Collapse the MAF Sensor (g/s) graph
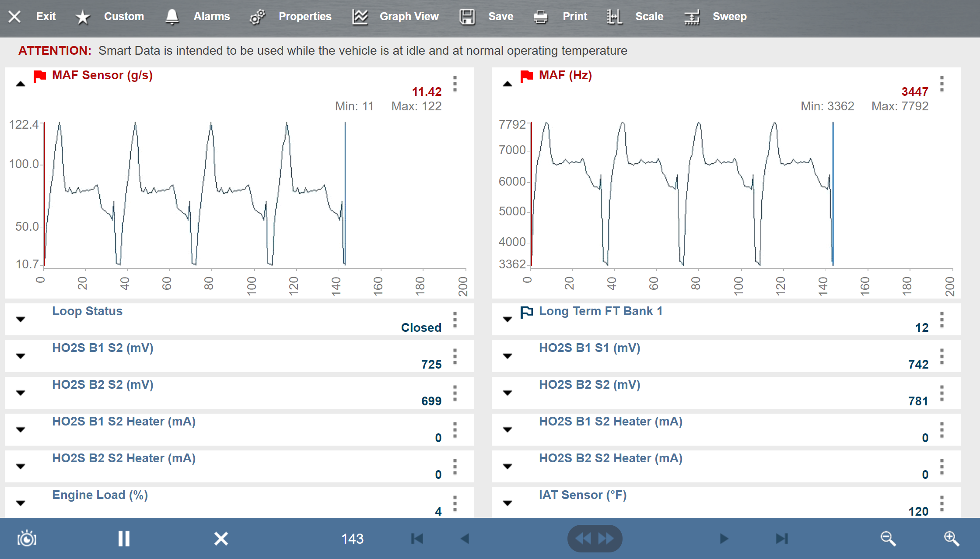Screen dimensions: 980x559 pyautogui.click(x=21, y=84)
